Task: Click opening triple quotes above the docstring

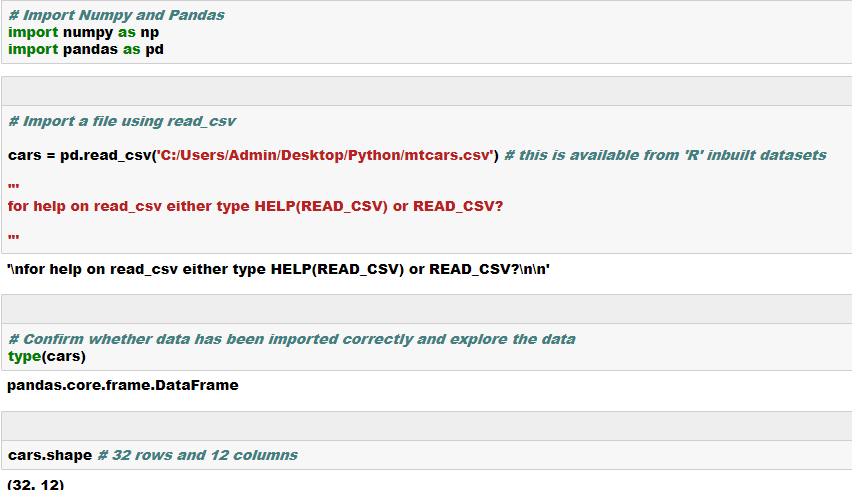Action: pos(14,186)
